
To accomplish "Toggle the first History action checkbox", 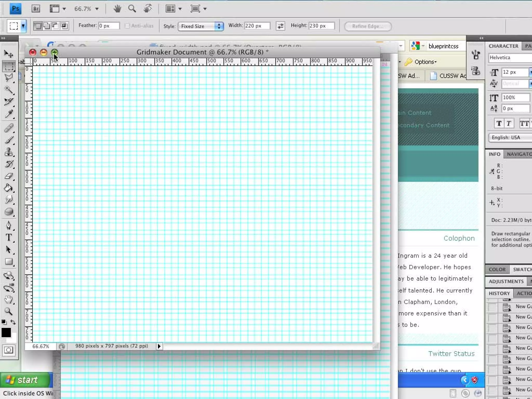I will 492,307.
